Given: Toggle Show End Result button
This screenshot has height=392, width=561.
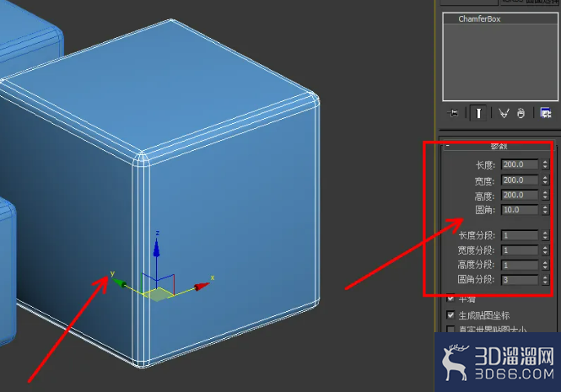Looking at the screenshot, I should [478, 113].
